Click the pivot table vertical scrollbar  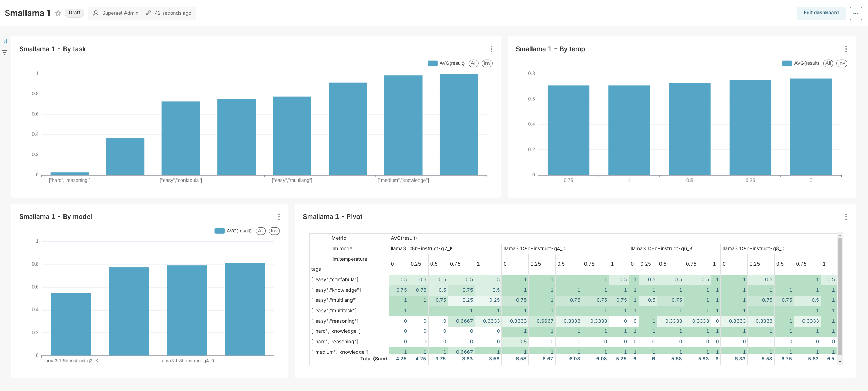tap(840, 296)
